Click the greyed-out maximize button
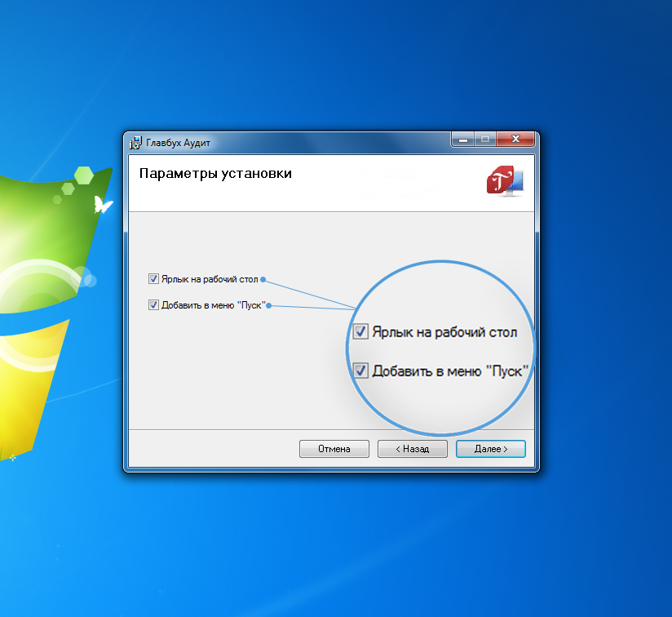This screenshot has width=672, height=617. [x=484, y=140]
